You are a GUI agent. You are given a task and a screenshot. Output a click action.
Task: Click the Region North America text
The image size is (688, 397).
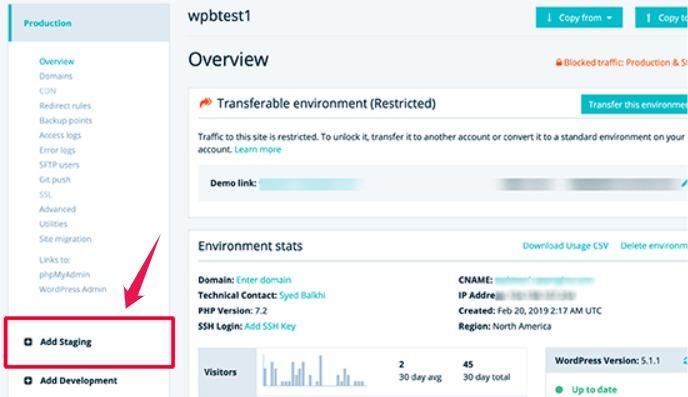(x=505, y=326)
